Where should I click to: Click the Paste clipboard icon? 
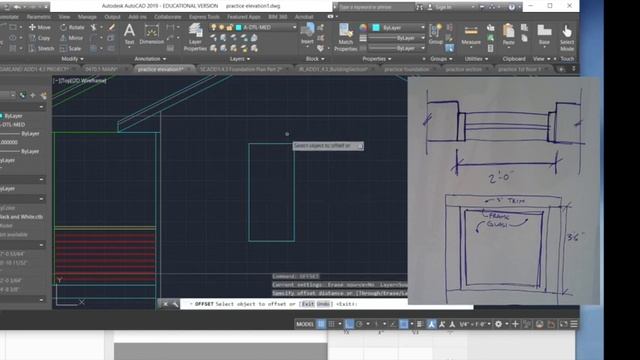pos(508,34)
